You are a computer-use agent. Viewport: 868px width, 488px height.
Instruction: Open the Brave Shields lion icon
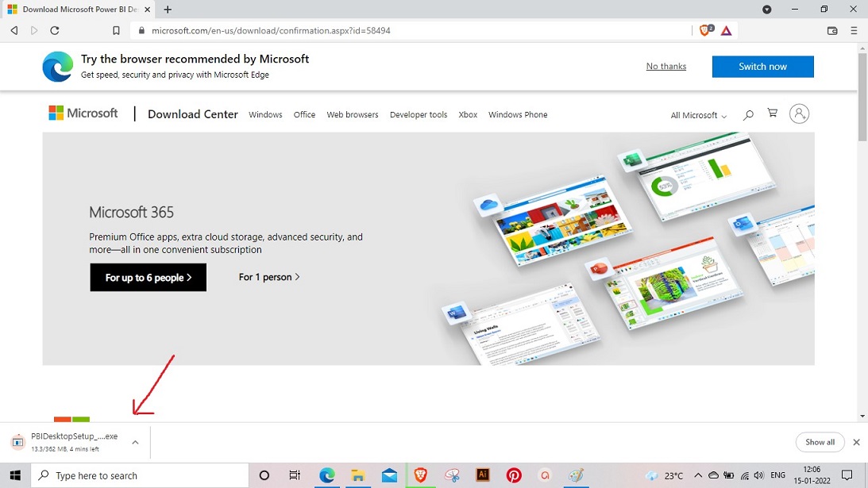tap(705, 30)
